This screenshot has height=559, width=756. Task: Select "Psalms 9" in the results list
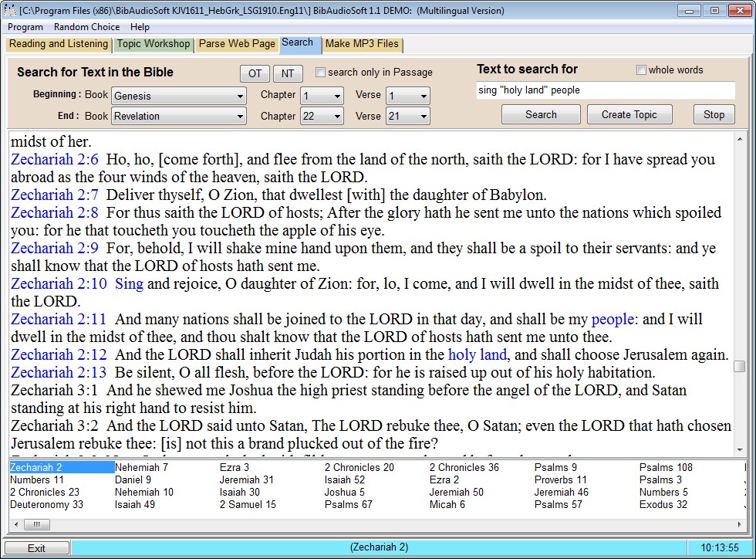(x=555, y=467)
